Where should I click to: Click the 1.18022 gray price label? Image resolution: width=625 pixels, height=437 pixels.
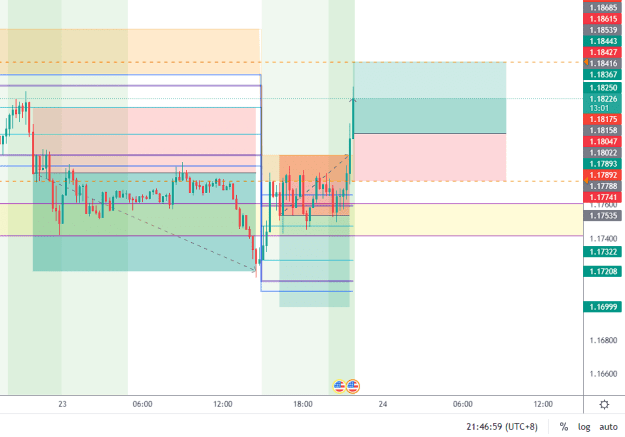coord(603,153)
